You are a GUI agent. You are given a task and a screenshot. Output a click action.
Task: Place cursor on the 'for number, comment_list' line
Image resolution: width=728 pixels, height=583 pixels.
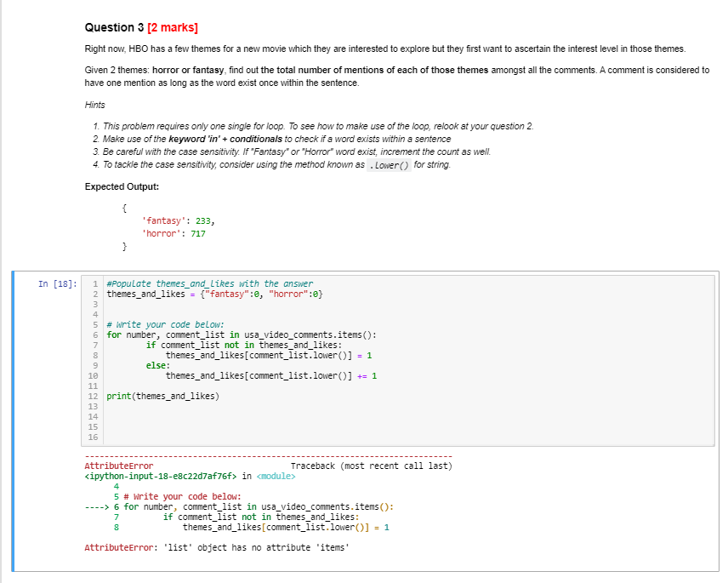pos(242,335)
